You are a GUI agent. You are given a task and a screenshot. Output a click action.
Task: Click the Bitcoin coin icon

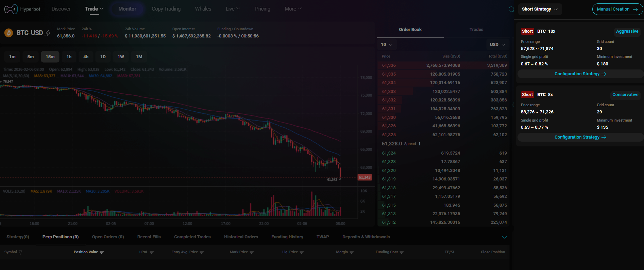coord(9,33)
